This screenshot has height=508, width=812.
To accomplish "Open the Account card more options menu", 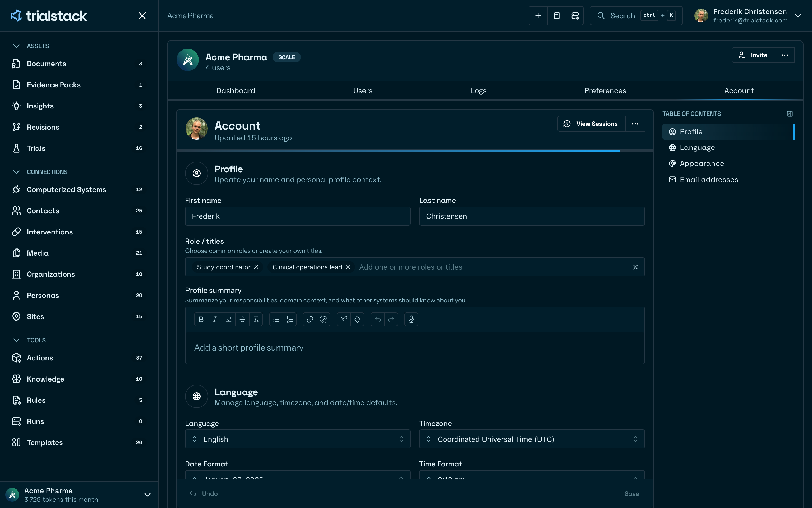I will 635,124.
